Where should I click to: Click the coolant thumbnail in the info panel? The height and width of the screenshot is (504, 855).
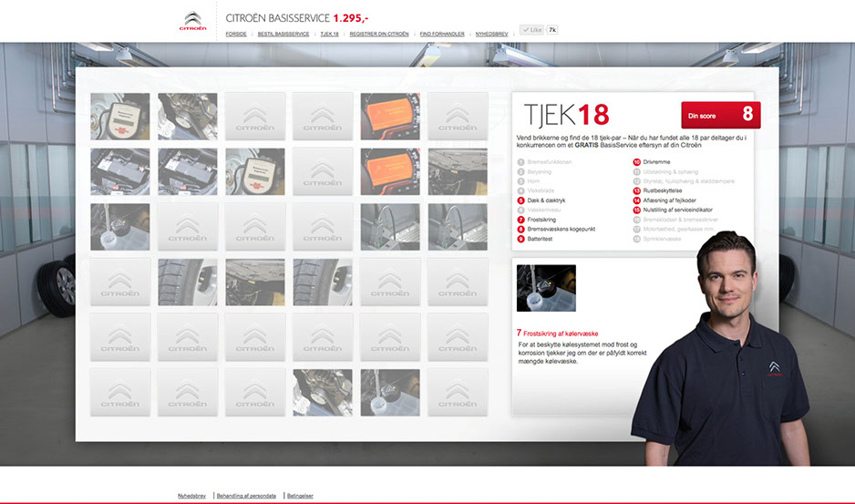546,288
